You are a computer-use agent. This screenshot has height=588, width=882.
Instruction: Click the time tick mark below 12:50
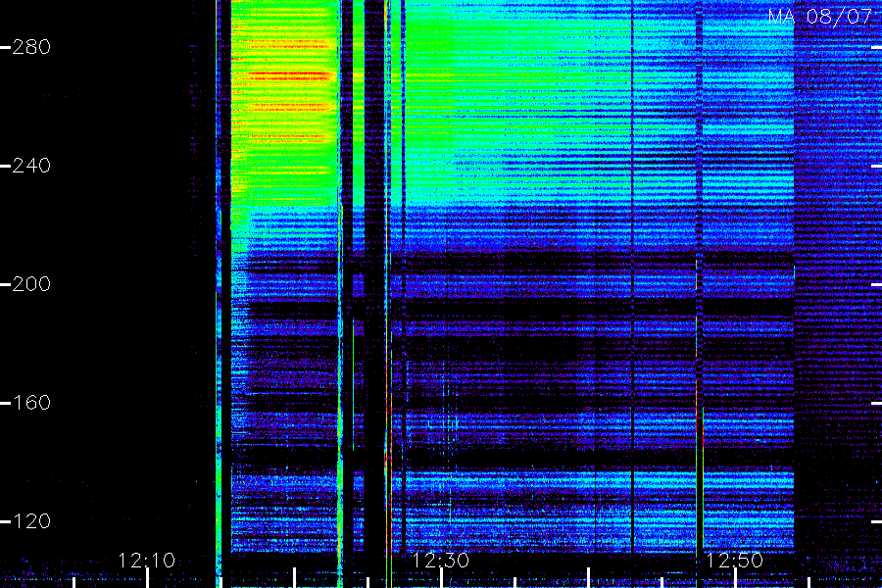coord(735,578)
